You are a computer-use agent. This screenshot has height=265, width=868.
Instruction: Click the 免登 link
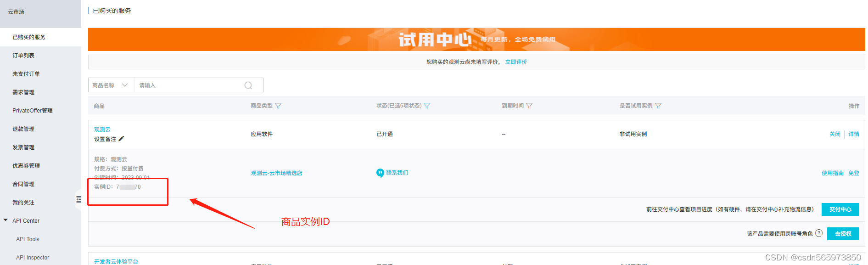point(854,173)
